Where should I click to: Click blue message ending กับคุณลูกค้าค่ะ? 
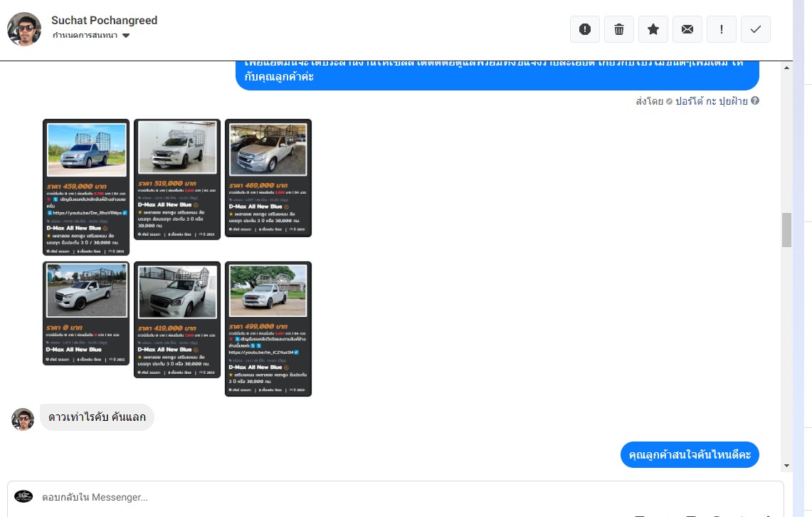click(497, 75)
